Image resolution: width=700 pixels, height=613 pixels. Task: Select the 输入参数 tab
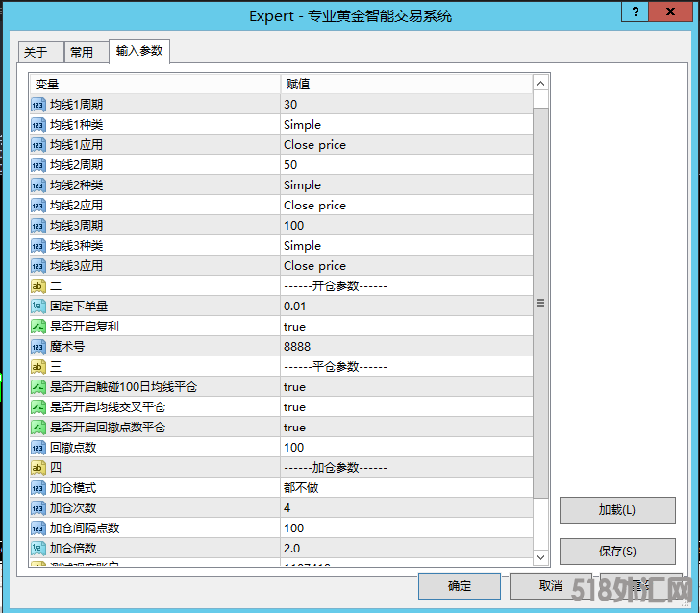point(139,51)
